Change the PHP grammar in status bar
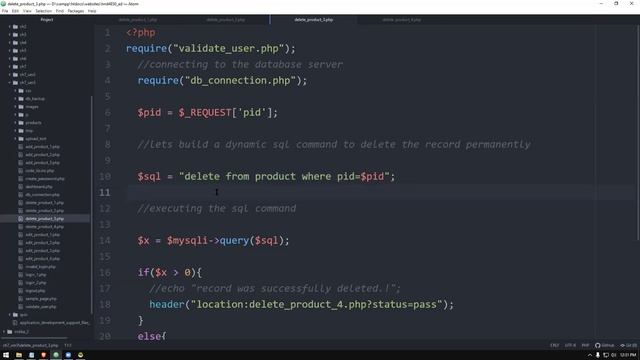Screen dimensions: 640x360 point(585,345)
